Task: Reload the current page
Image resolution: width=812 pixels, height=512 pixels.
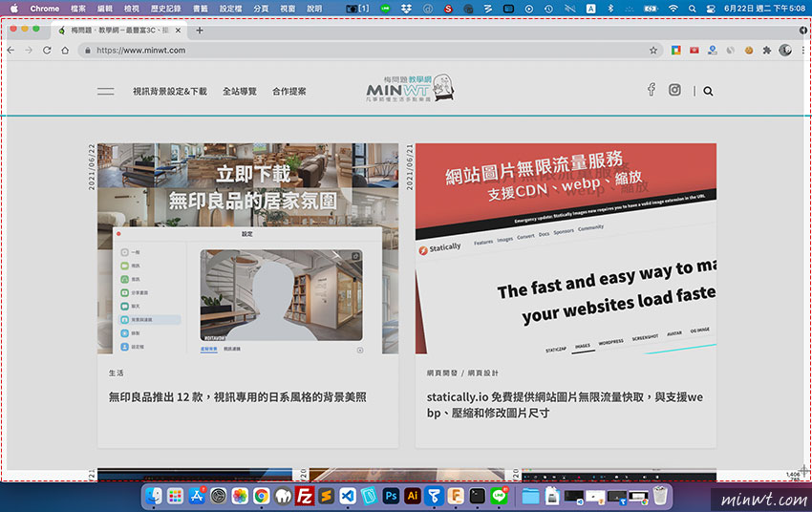Action: coord(47,51)
